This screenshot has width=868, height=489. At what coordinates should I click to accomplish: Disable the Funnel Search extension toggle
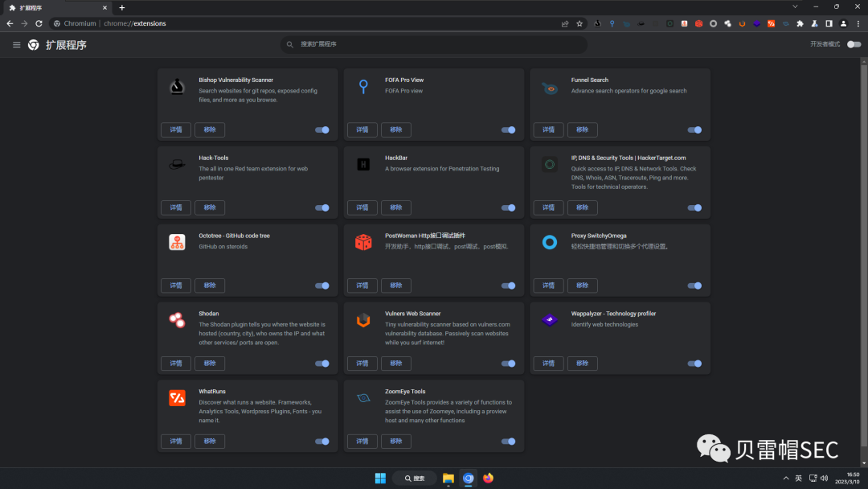(694, 130)
